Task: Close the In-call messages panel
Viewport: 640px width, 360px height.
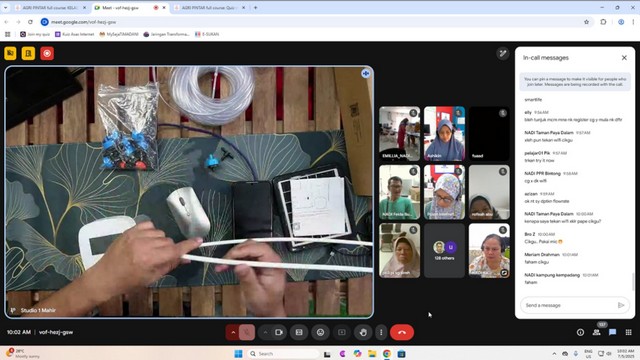Action: (624, 58)
